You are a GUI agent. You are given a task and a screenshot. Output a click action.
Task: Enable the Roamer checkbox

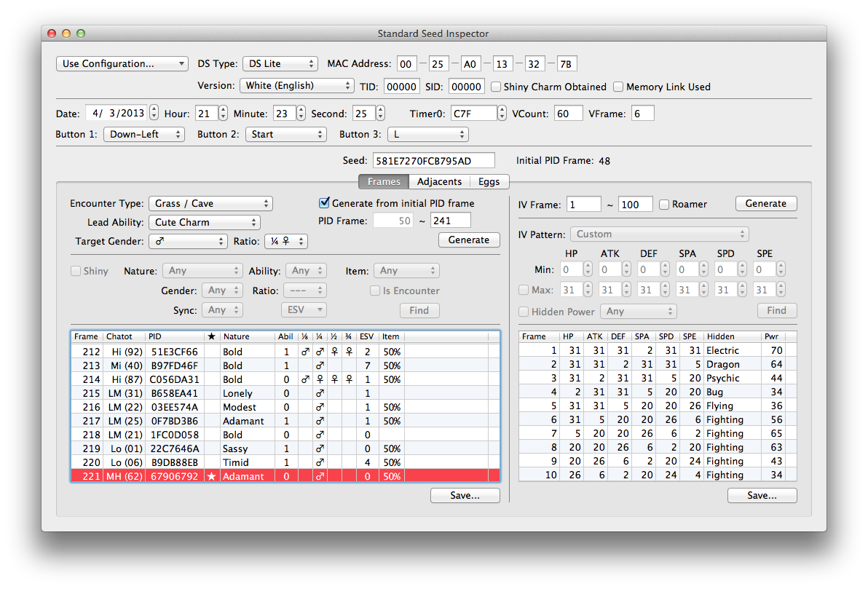coord(664,205)
